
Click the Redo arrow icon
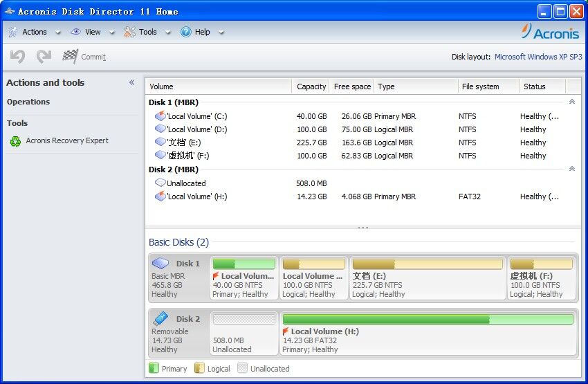click(44, 57)
